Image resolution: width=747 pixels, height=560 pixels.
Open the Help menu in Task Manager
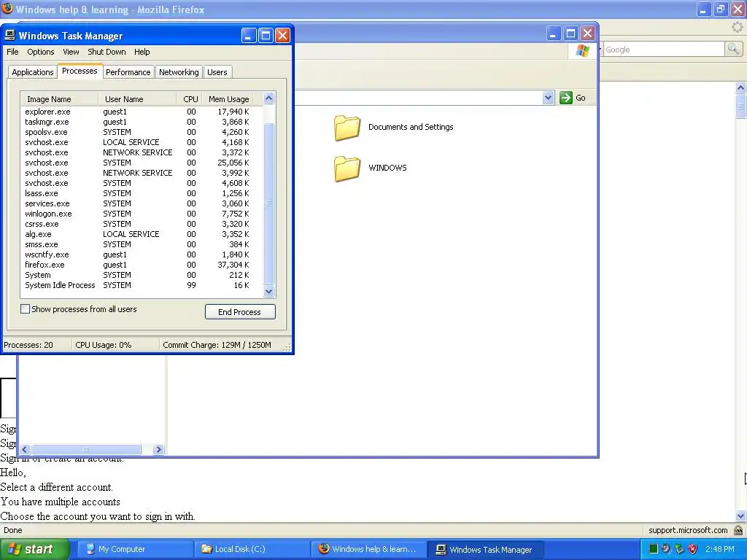click(142, 52)
